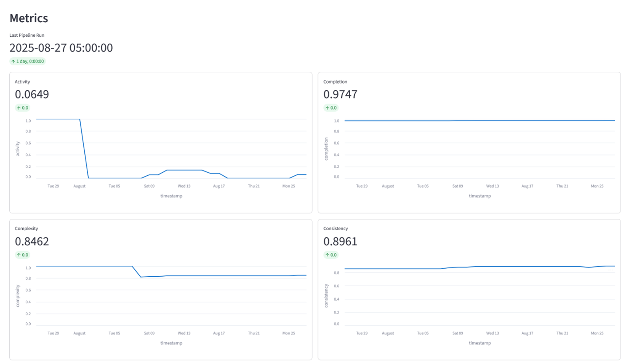Click the green '1 day, 0:00:00' delta badge
The width and height of the screenshot is (634, 364).
click(27, 61)
